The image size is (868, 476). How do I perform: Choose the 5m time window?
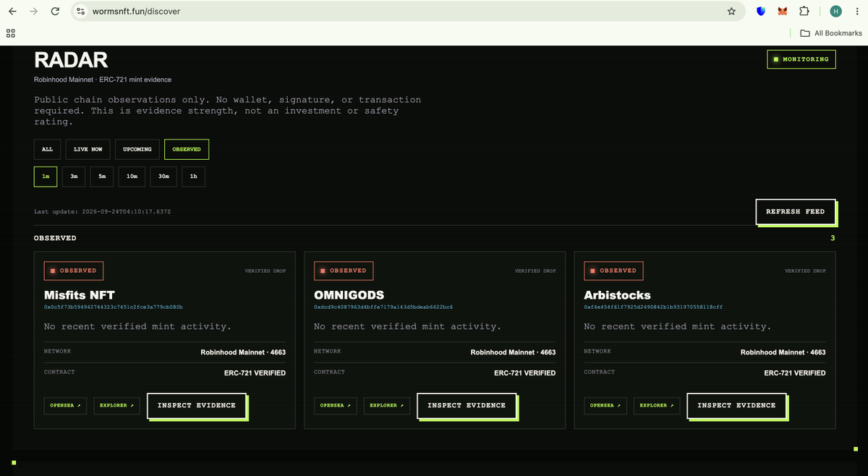(x=102, y=177)
